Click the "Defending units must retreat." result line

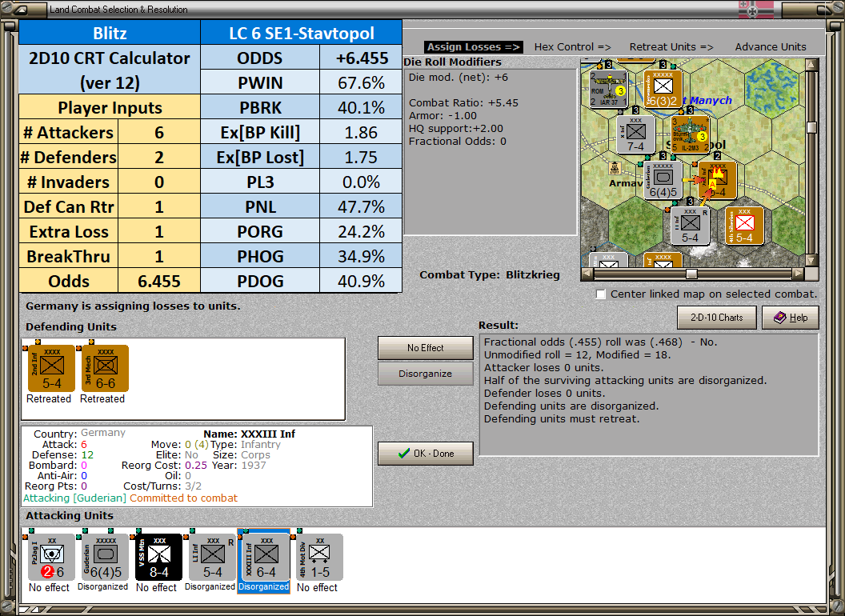coord(562,418)
